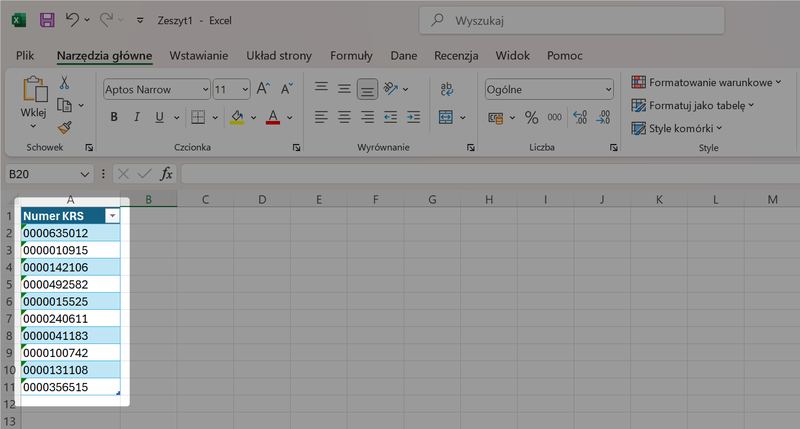Viewport: 800px width, 429px height.
Task: Open the Aptos Narrow font dropdown
Action: tap(205, 90)
